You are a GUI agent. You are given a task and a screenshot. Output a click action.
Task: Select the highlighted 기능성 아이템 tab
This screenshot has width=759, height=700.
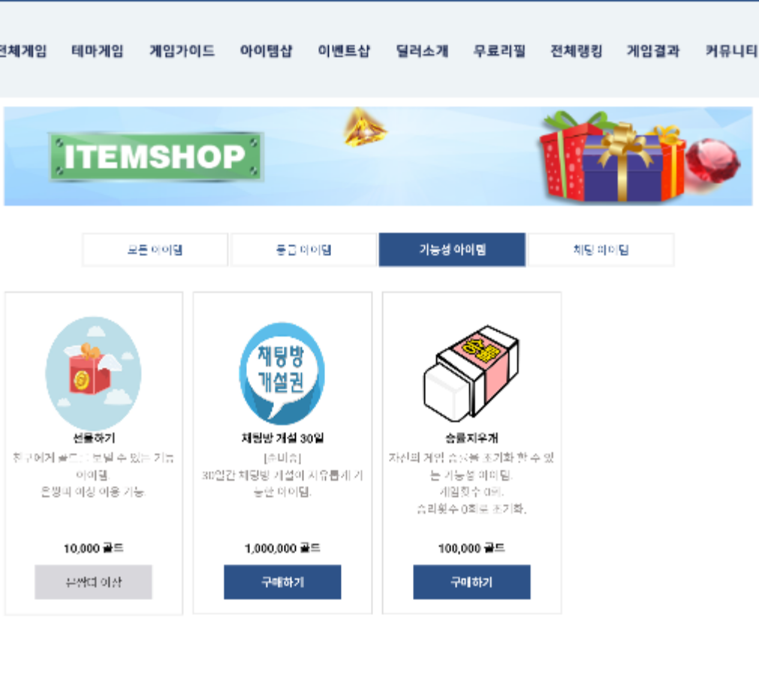tap(452, 250)
